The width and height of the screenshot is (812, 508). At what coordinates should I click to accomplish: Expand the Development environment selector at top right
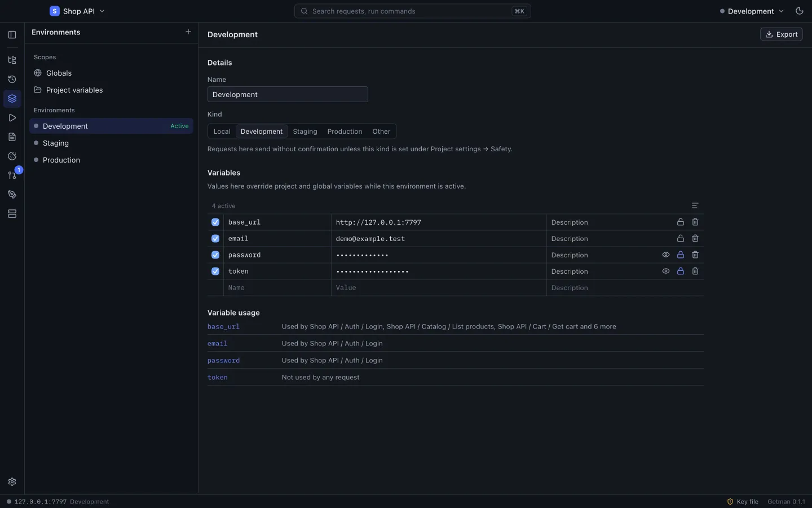(752, 11)
